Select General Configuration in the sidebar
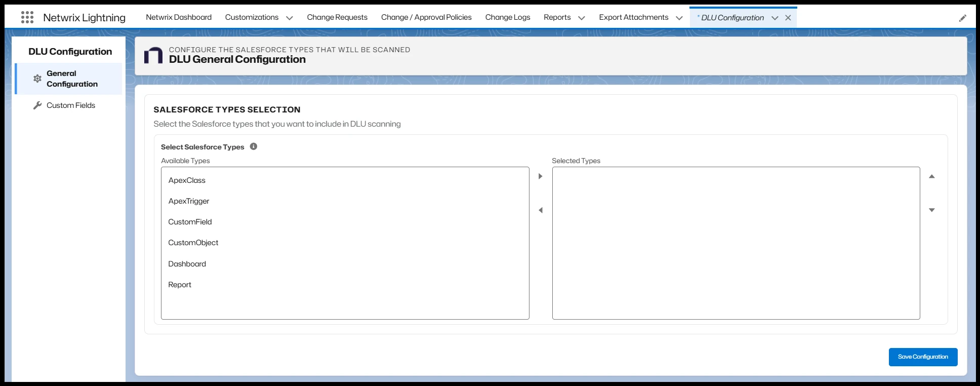Screen dimensions: 980x386 coord(69,79)
